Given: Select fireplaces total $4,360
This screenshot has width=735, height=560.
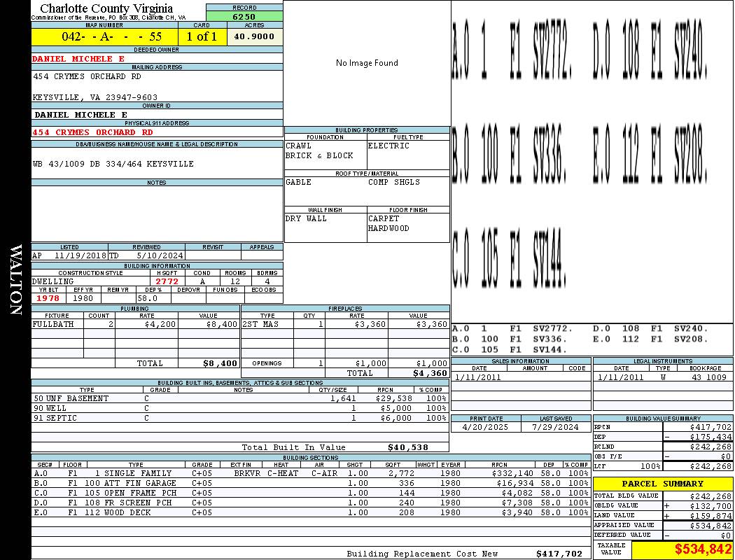Looking at the screenshot, I should [x=430, y=374].
